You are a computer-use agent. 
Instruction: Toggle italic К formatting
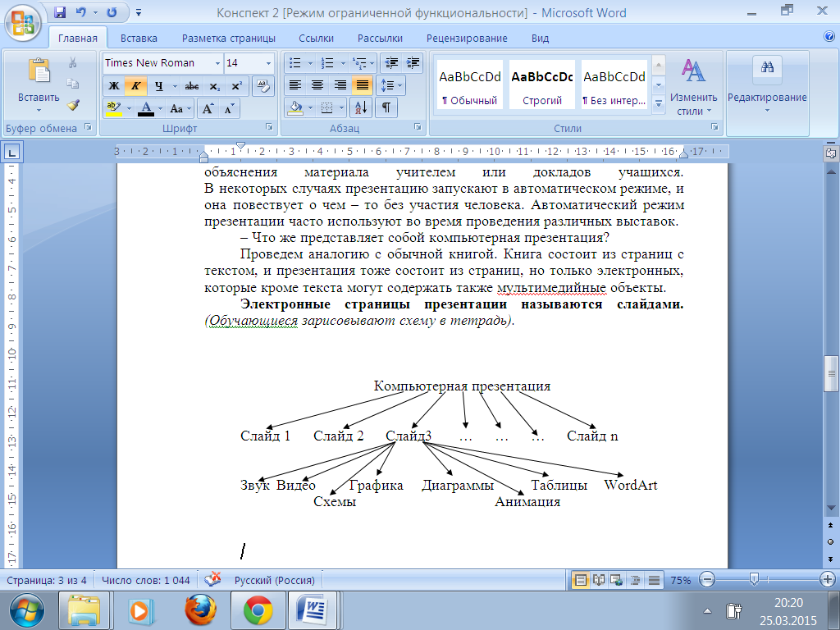click(x=135, y=86)
